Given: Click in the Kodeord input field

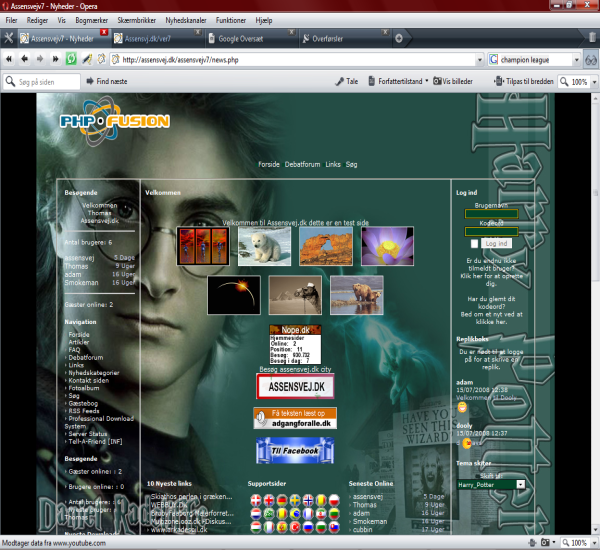Looking at the screenshot, I should click(491, 231).
